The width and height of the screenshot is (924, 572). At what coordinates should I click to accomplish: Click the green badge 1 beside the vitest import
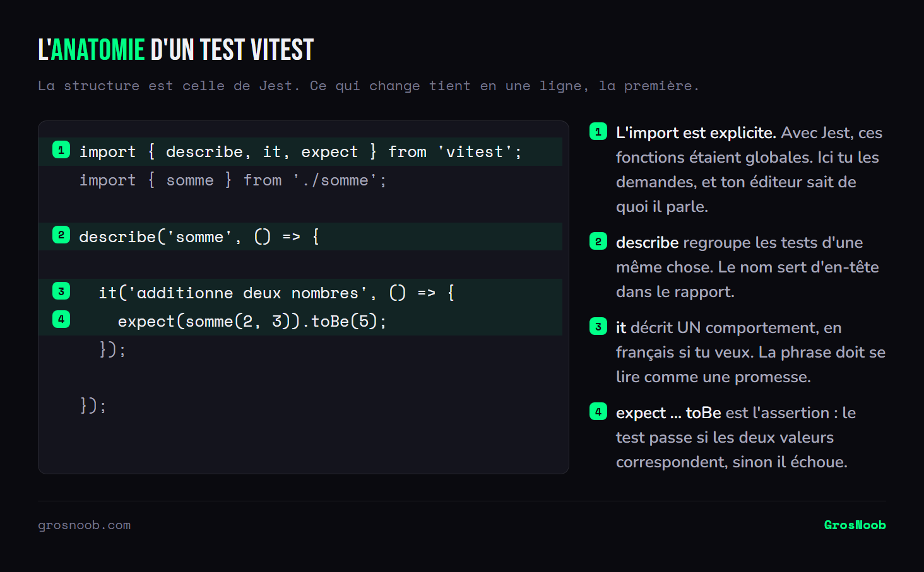click(x=61, y=149)
